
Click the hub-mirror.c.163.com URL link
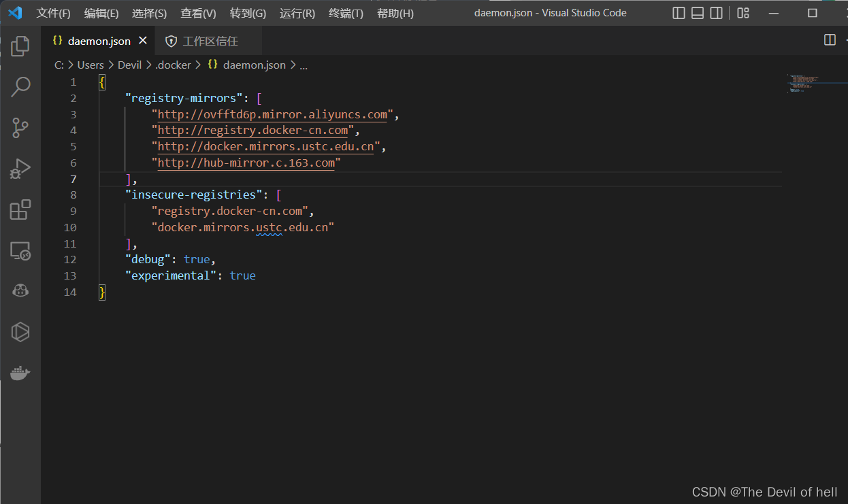246,163
